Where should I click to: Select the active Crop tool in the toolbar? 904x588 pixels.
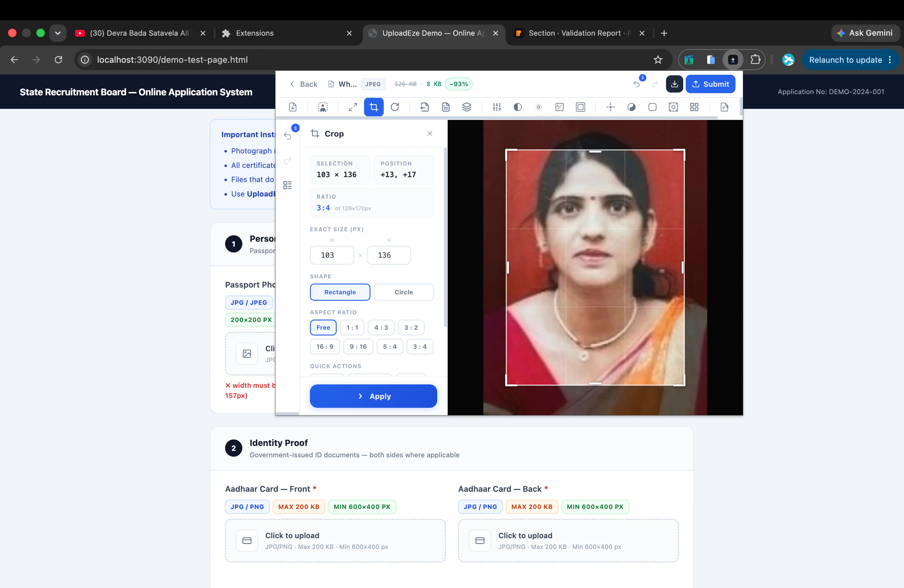pos(374,107)
